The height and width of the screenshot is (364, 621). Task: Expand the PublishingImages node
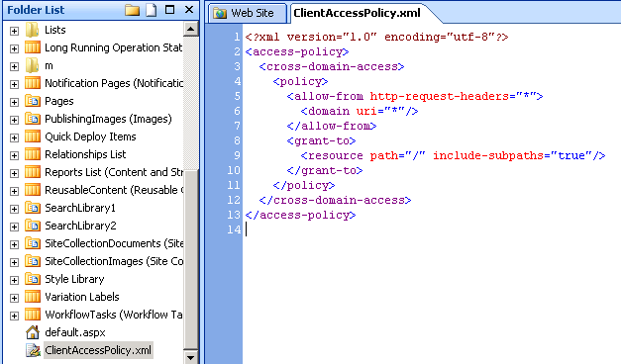click(x=14, y=120)
